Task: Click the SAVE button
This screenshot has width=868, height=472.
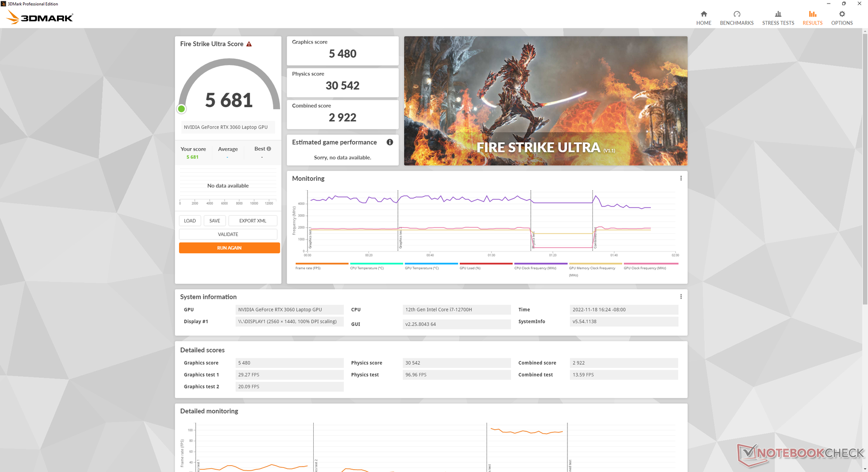Action: [x=215, y=221]
